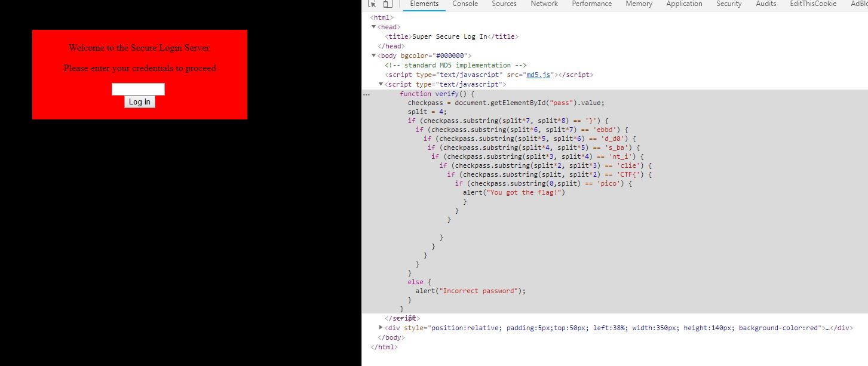Select the closing body tag
This screenshot has width=868, height=366.
[391, 337]
